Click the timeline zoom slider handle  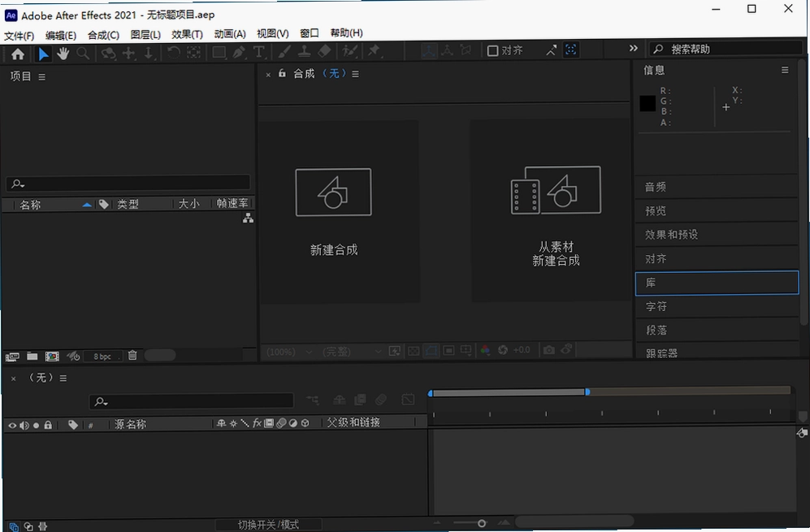482,523
